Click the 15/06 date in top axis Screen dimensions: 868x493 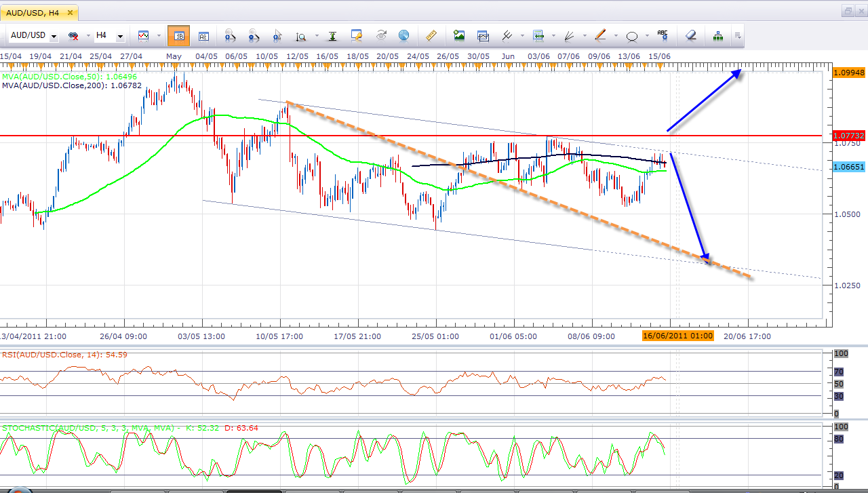click(x=660, y=56)
